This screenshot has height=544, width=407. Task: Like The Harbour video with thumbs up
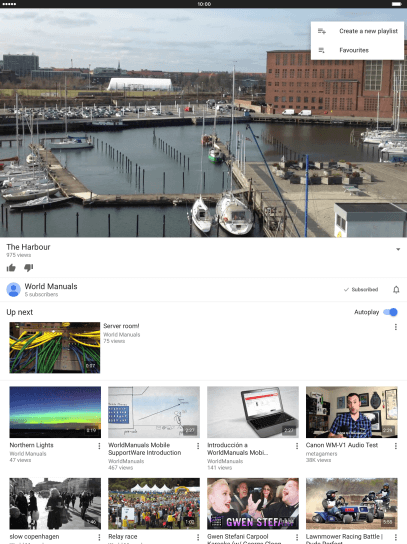click(x=11, y=268)
